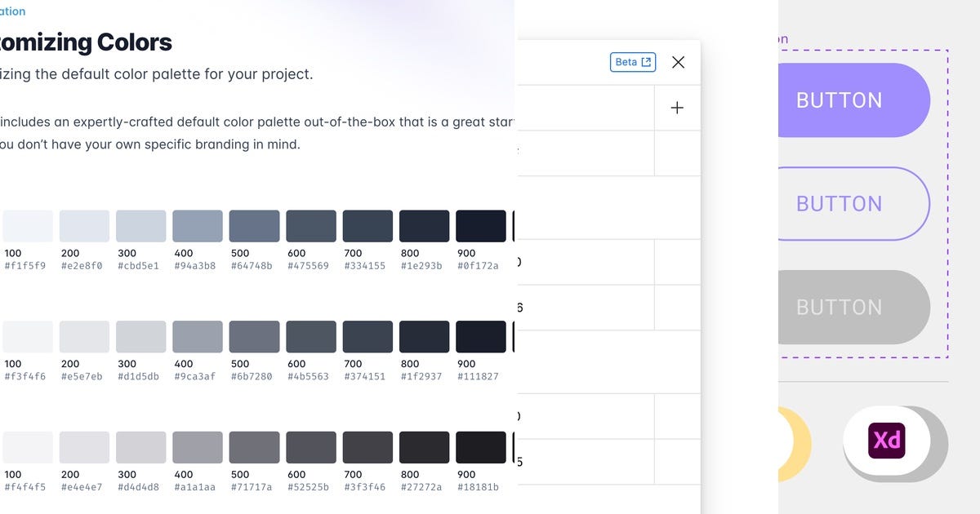
Task: Select the zinc 300 swatch #d4d4d8
Action: [x=140, y=446]
